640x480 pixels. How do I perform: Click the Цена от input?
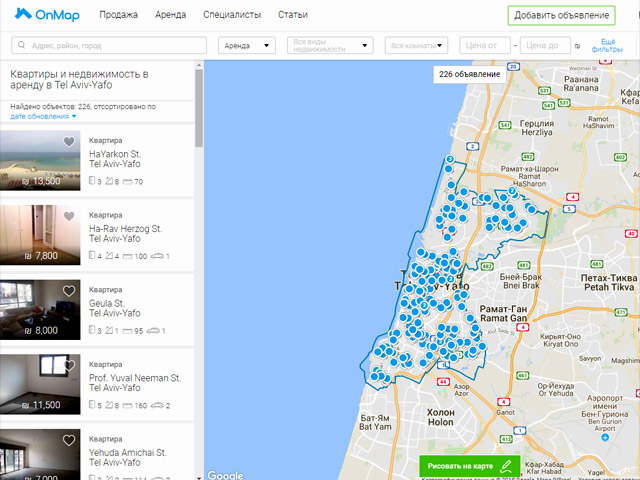[x=485, y=45]
